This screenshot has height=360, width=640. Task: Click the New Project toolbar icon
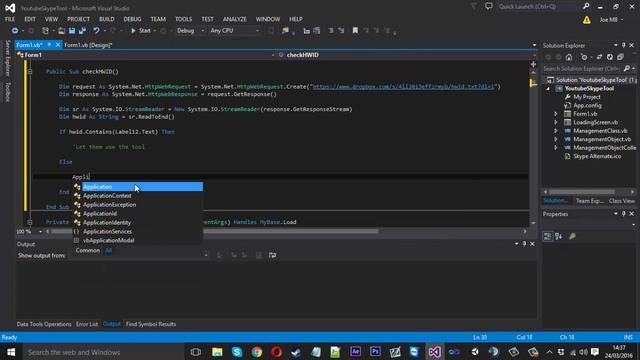45,31
